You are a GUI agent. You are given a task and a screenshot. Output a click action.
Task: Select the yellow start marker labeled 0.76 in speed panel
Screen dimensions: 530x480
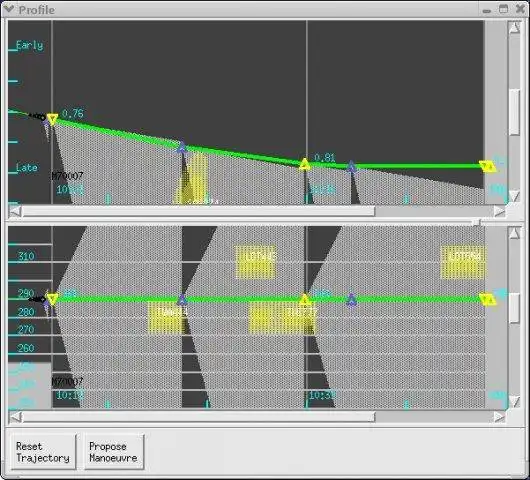pos(52,119)
